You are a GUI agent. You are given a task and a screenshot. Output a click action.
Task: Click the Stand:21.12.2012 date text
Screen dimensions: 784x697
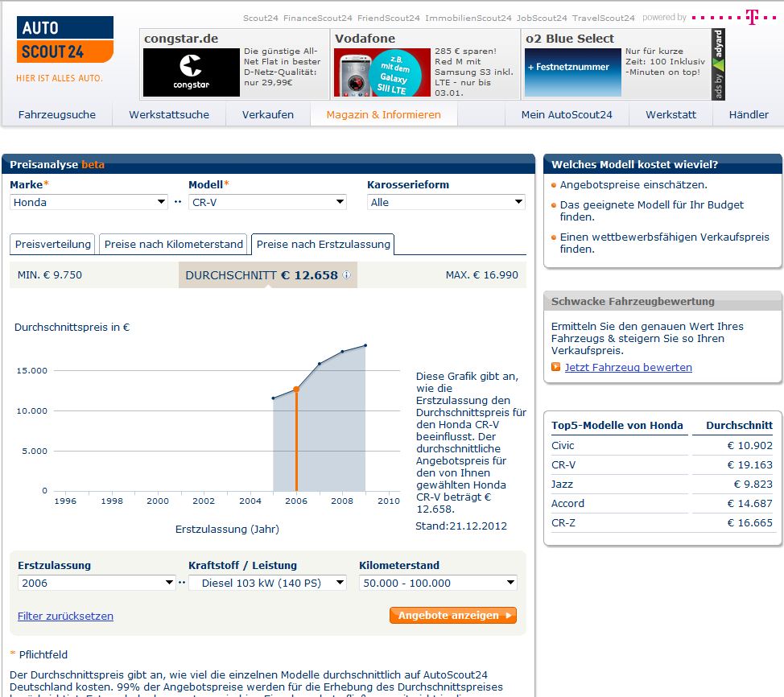click(x=461, y=526)
